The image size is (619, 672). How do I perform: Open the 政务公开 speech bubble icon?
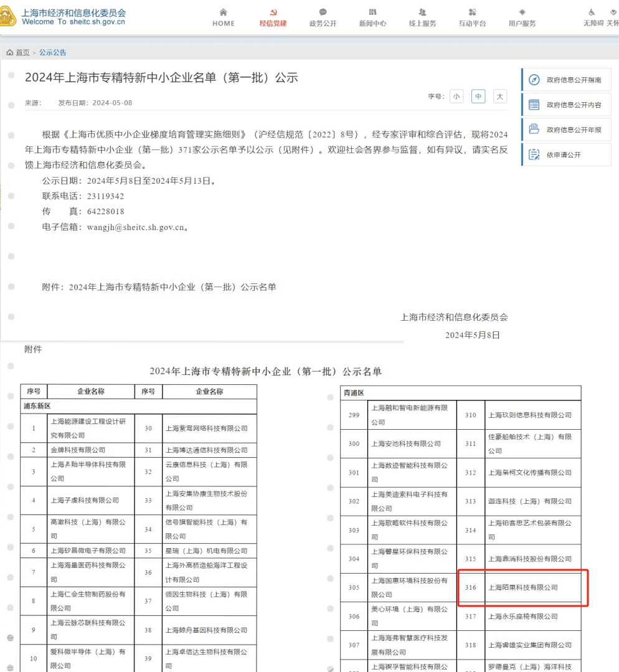[323, 12]
